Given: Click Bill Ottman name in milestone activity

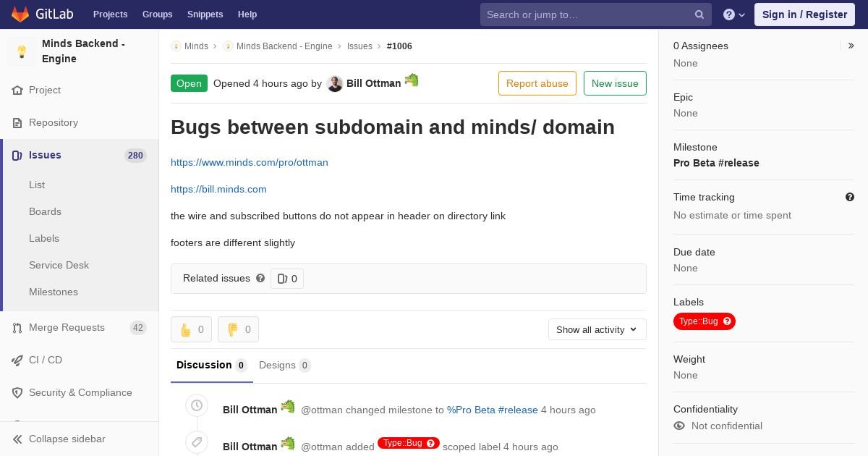Looking at the screenshot, I should pos(250,410).
